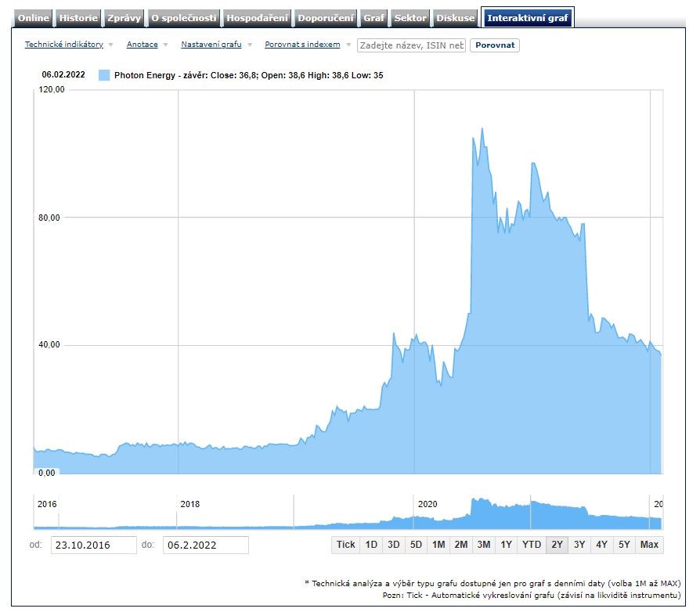Click the Porovnat button
Viewport: 700px width, 612px height.
point(495,45)
